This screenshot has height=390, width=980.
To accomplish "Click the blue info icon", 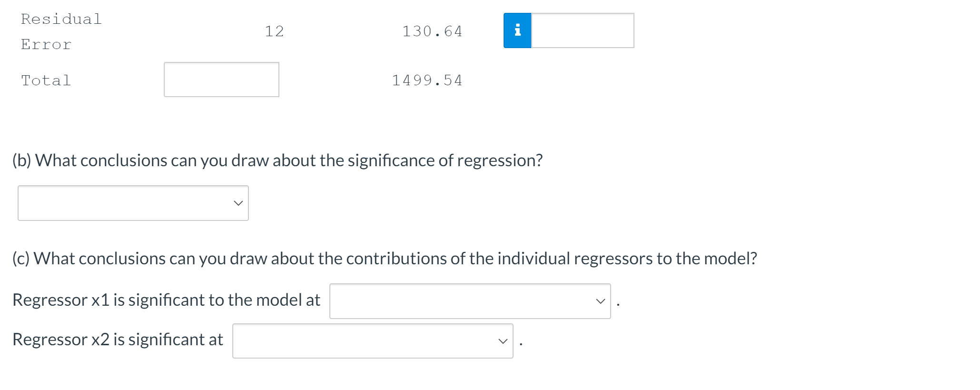I will [x=517, y=30].
